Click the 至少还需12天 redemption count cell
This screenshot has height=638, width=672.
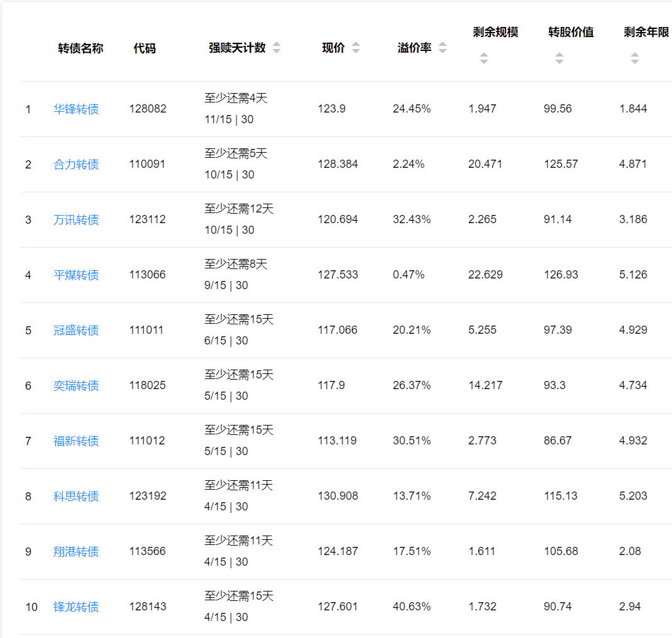239,209
